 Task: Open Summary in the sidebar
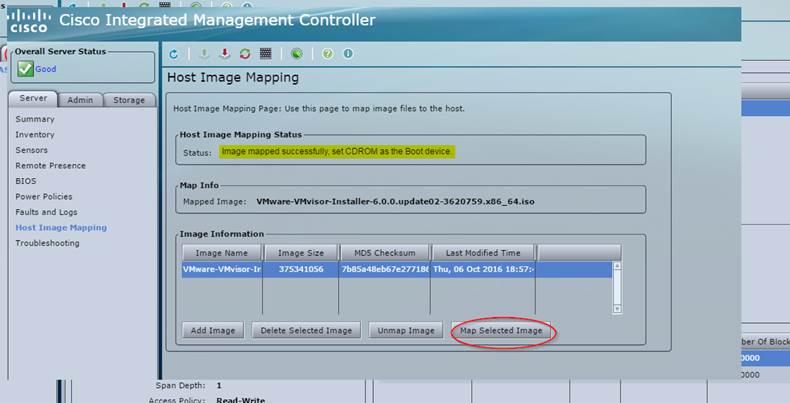(x=35, y=119)
